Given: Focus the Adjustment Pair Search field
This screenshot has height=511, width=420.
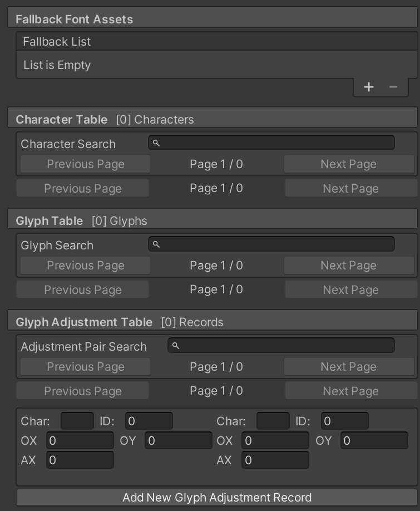Looking at the screenshot, I should 281,346.
